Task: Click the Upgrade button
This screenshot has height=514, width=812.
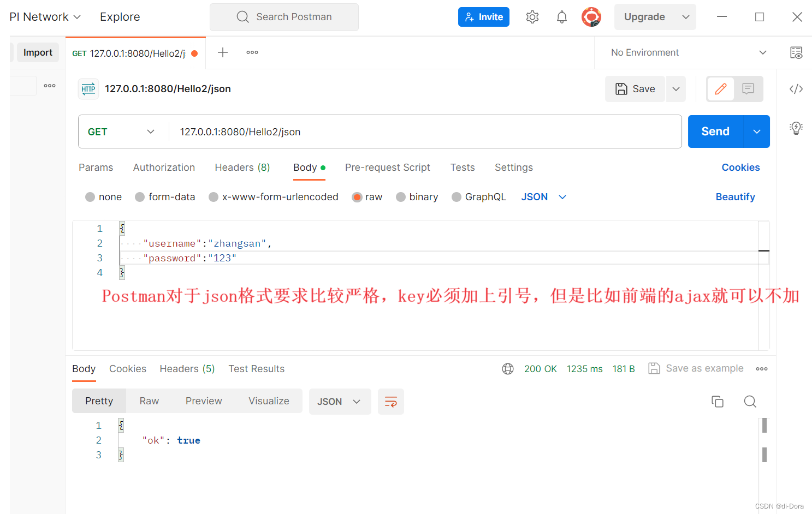Action: [x=645, y=17]
